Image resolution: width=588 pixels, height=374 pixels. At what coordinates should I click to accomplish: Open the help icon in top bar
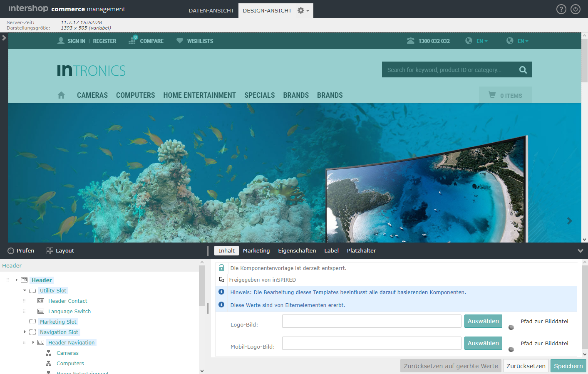click(x=561, y=9)
